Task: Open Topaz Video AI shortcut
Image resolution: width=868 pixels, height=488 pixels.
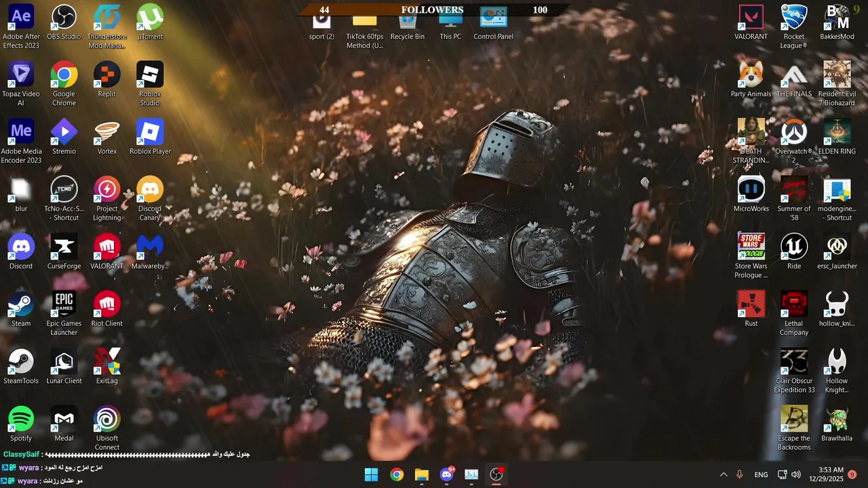Action: pos(21,85)
